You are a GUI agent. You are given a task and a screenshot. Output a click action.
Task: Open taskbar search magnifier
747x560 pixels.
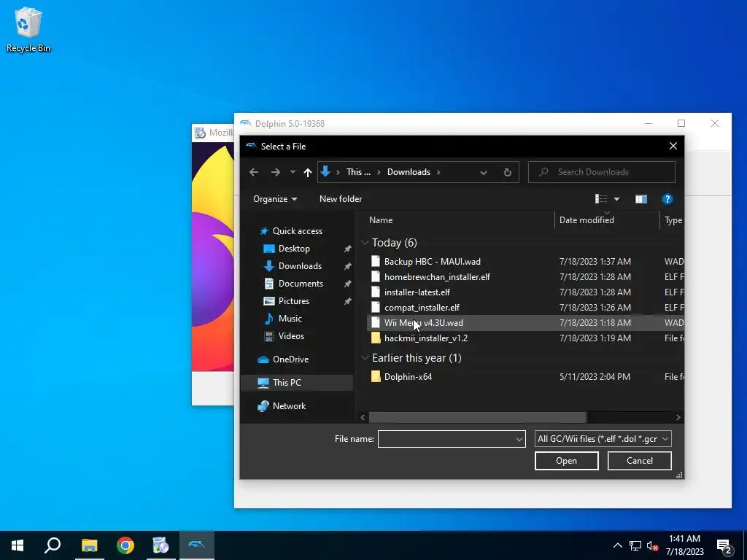[53, 545]
